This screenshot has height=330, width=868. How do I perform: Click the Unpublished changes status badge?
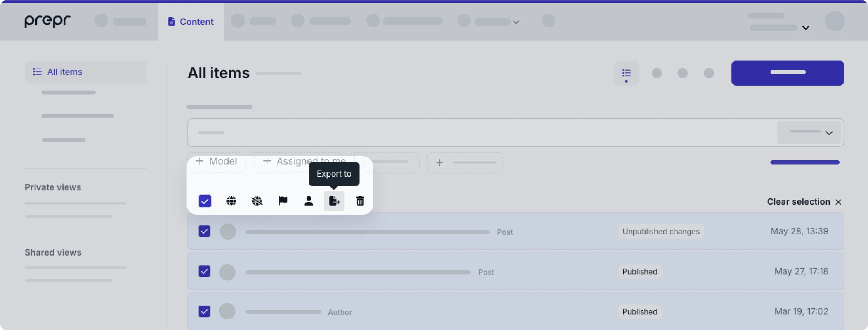tap(661, 232)
